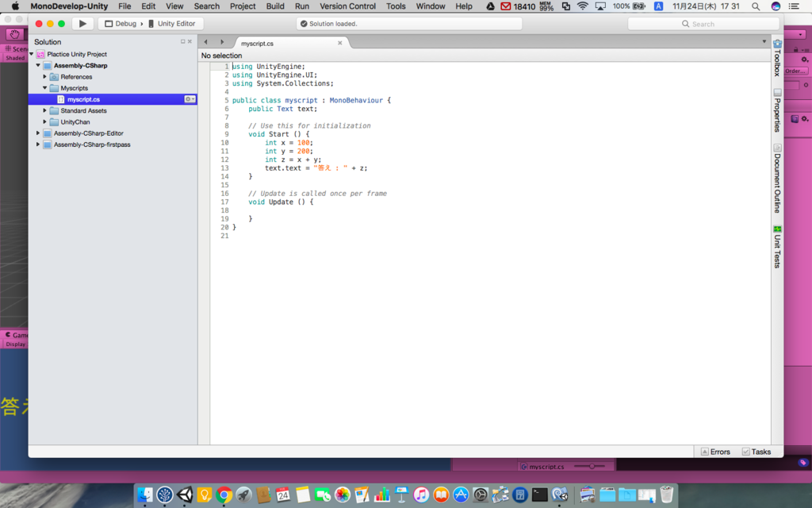Screen dimensions: 812x508
Task: Navigate back with the left arrow
Action: tap(206, 42)
